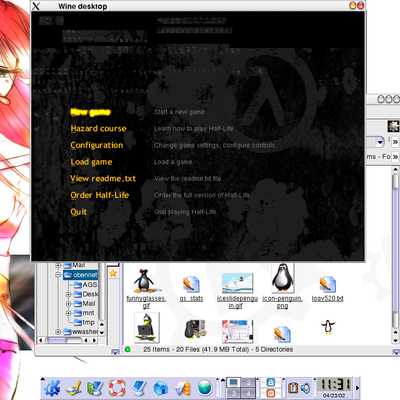Select View readme.txt option
The image size is (400, 400).
click(x=103, y=179)
